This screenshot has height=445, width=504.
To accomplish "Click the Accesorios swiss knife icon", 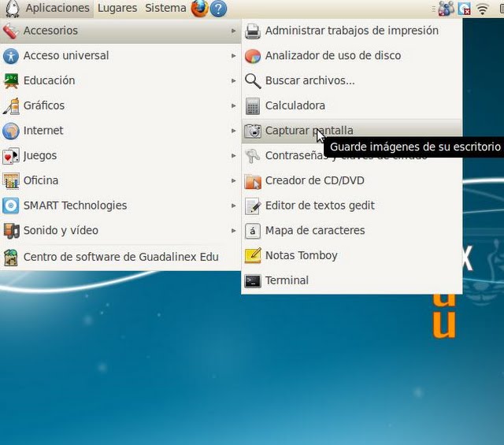I will coord(11,32).
